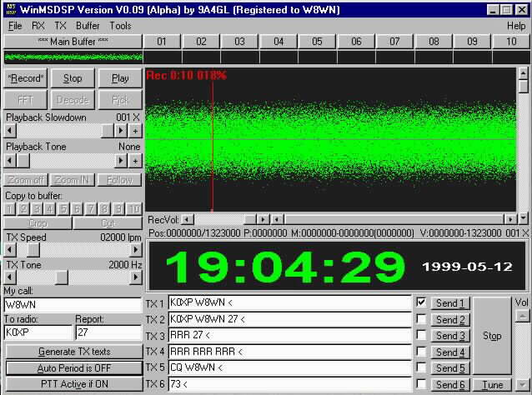Click the Record button
Viewport: 532px width, 395px height.
[x=26, y=78]
